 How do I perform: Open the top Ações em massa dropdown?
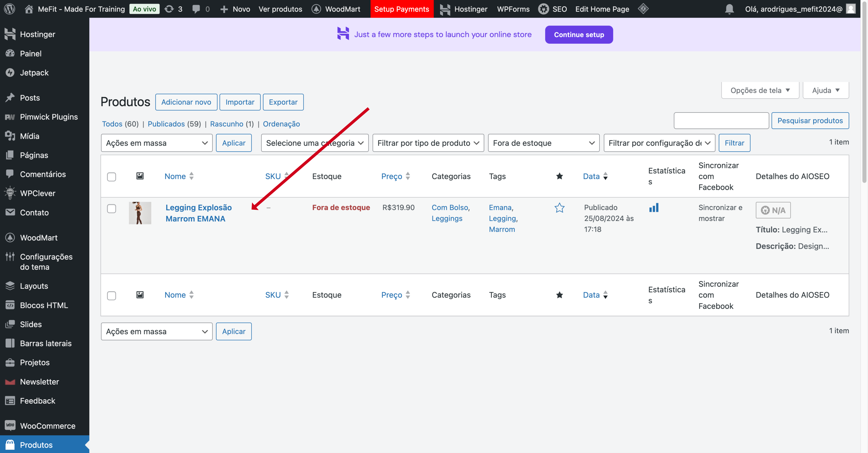coord(157,143)
